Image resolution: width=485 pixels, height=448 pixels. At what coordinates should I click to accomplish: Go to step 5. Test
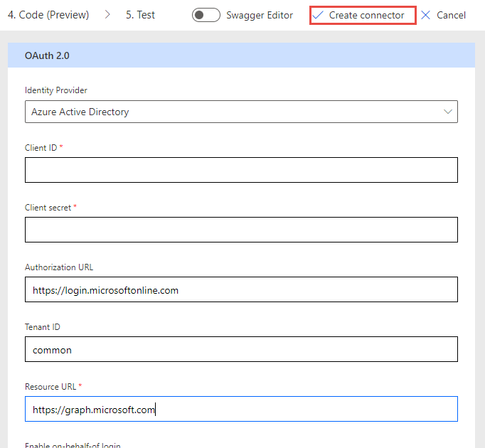[x=140, y=15]
